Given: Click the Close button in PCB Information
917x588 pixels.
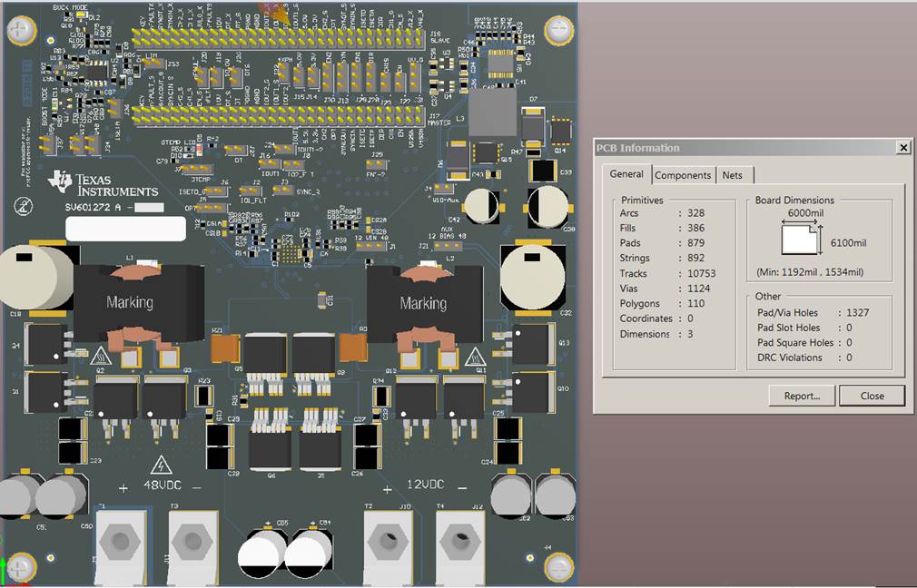Looking at the screenshot, I should coord(872,396).
